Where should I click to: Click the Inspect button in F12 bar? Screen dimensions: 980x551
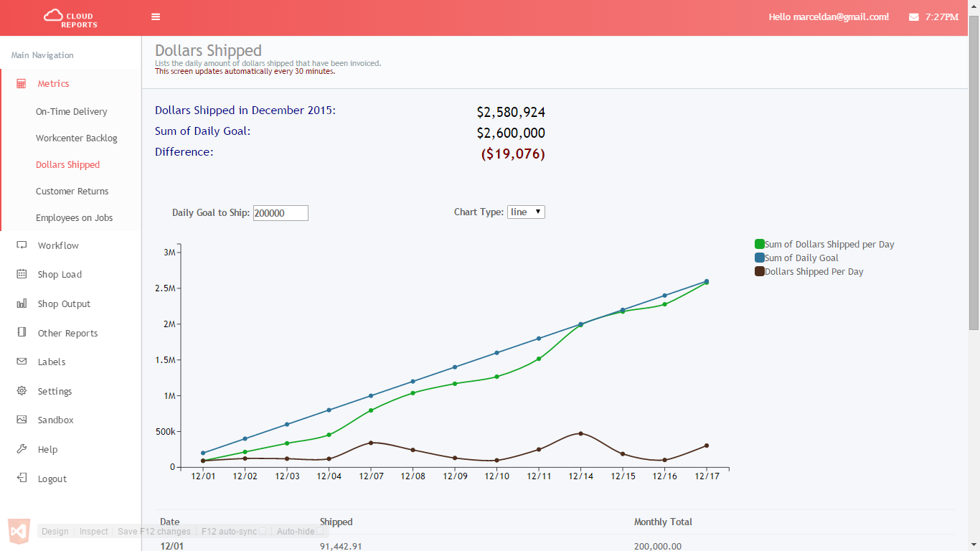93,532
